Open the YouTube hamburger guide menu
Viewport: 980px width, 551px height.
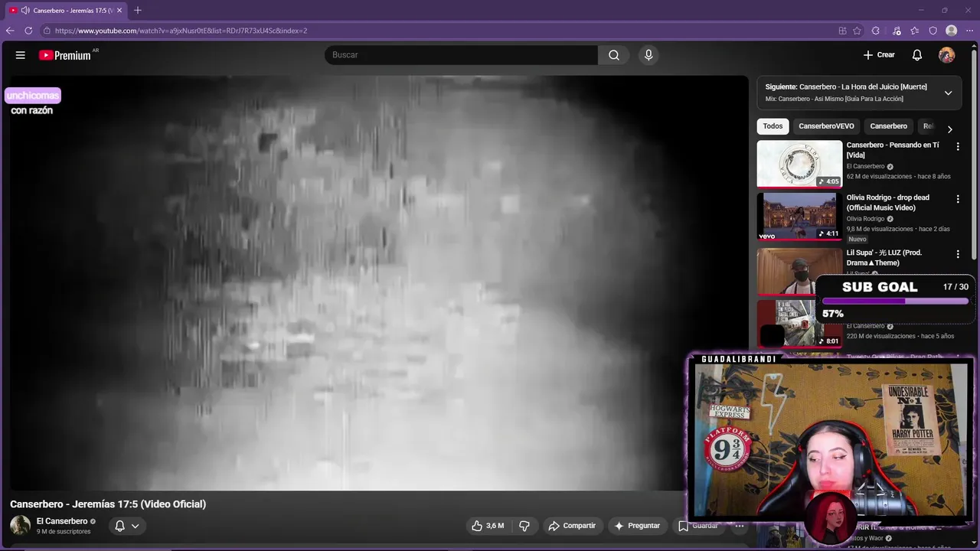[x=21, y=55]
